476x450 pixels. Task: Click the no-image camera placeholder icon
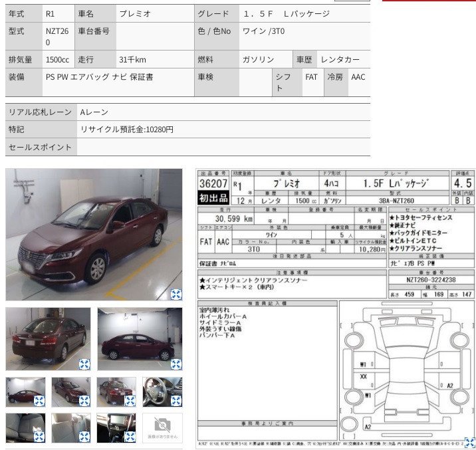click(x=162, y=425)
